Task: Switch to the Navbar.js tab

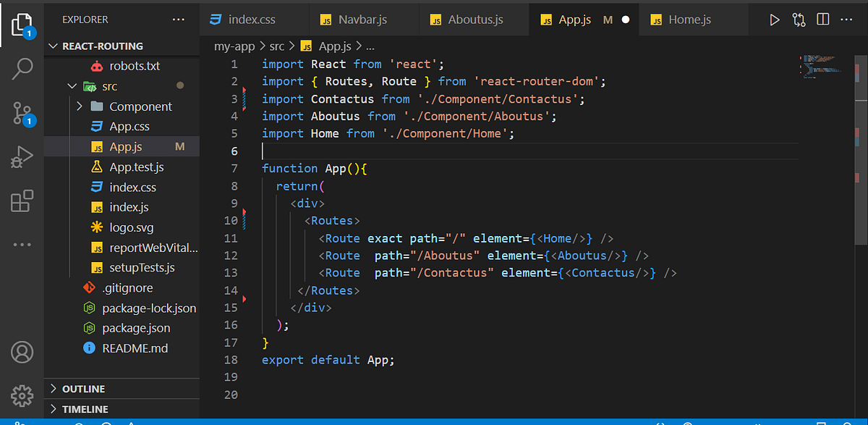Action: (x=364, y=20)
